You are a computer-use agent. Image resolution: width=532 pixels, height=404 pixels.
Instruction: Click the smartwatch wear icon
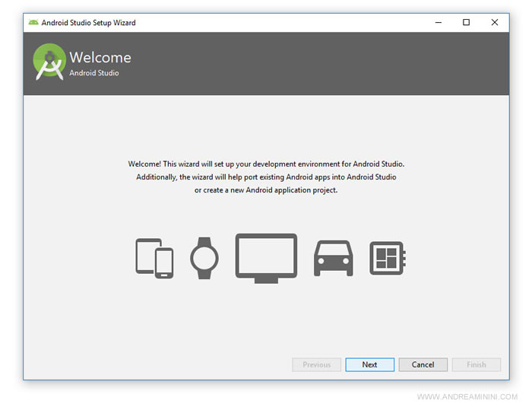[x=204, y=258]
